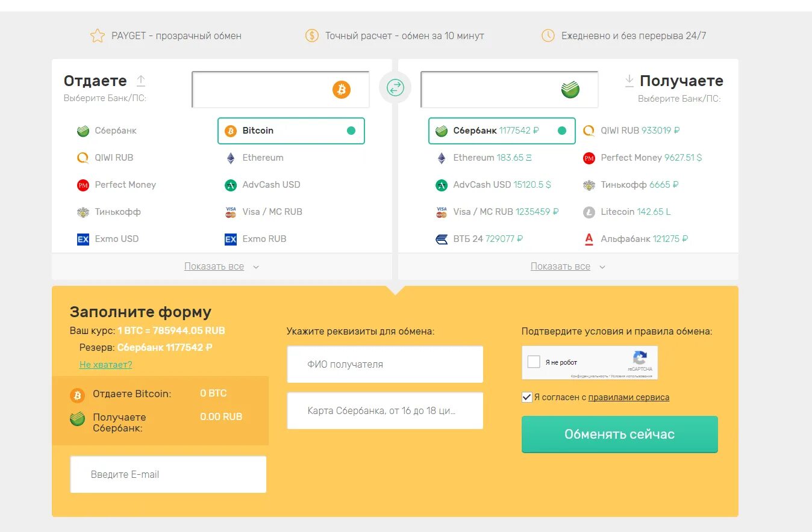Focus the Bitcoin give amount field

pos(281,90)
